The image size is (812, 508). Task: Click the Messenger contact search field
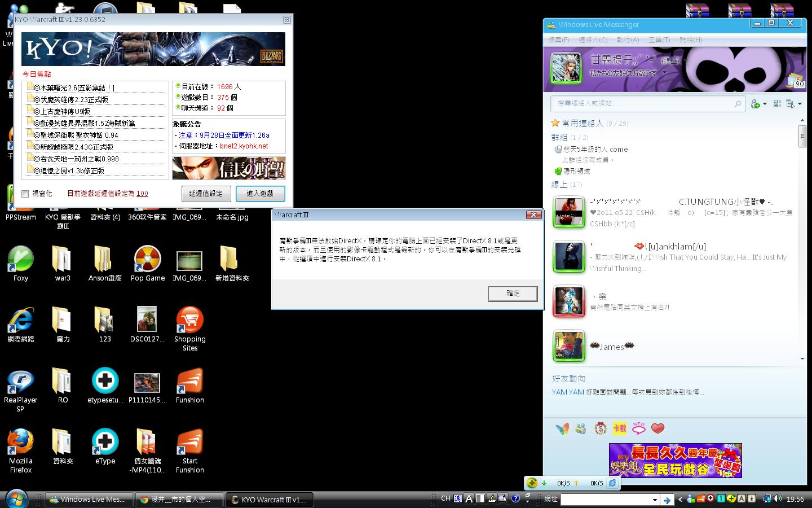pos(642,103)
